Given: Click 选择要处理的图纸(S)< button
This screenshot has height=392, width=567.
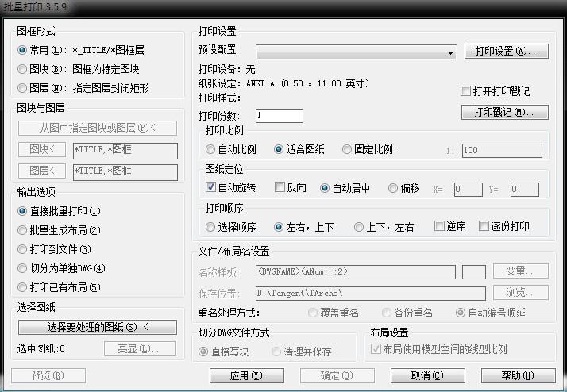Looking at the screenshot, I should pos(98,328).
